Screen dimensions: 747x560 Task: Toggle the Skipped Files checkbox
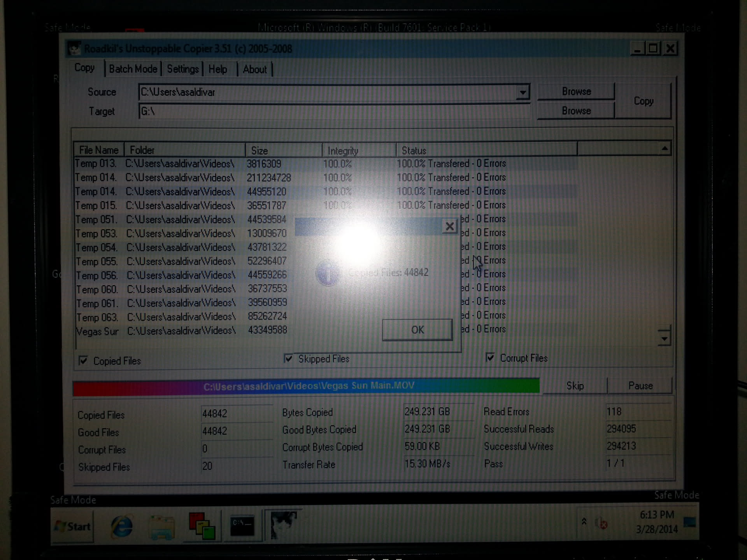(x=288, y=359)
